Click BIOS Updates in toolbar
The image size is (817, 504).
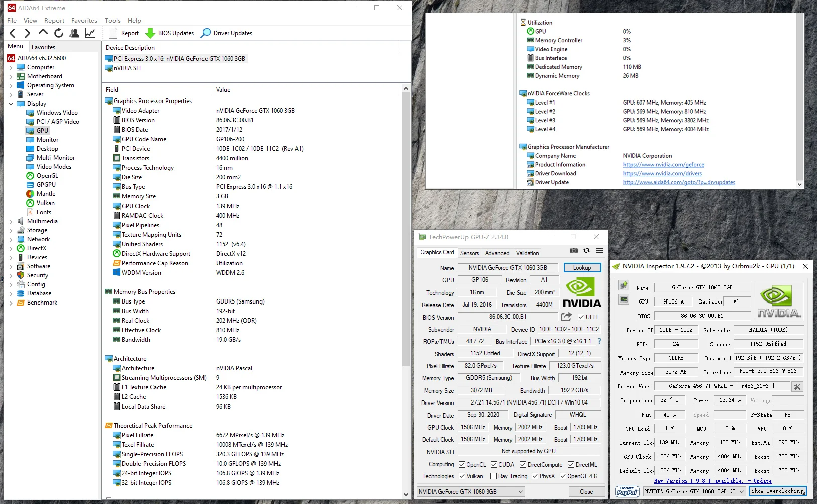(x=170, y=33)
